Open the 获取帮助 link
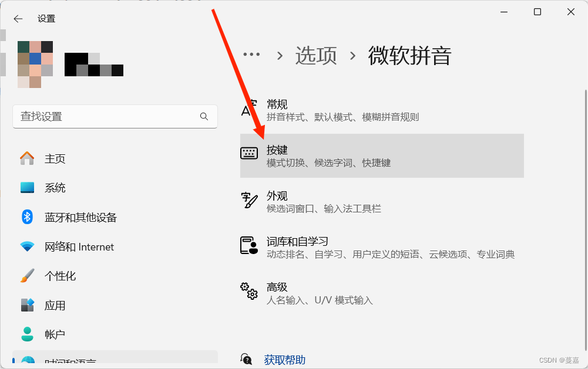The width and height of the screenshot is (588, 369). pos(284,359)
